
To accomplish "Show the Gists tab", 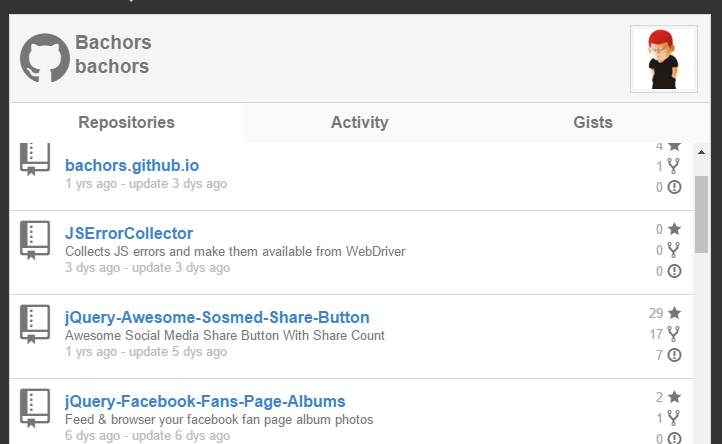I will [x=593, y=123].
